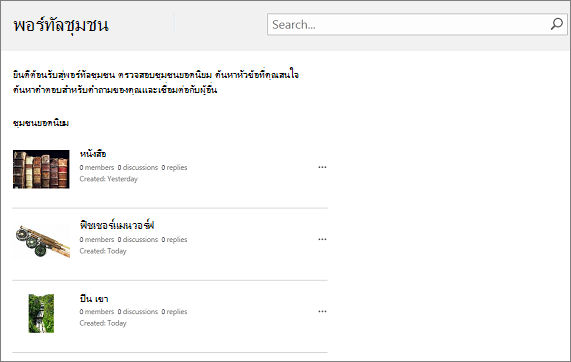Click "Created: Today" under ฟิชเชอร์แมนวอร์ฟ
The image size is (571, 362).
pos(103,251)
